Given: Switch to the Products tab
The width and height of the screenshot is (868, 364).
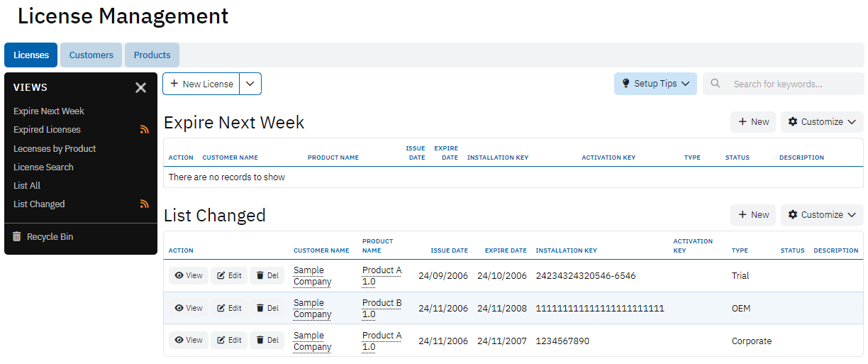Looking at the screenshot, I should point(152,55).
